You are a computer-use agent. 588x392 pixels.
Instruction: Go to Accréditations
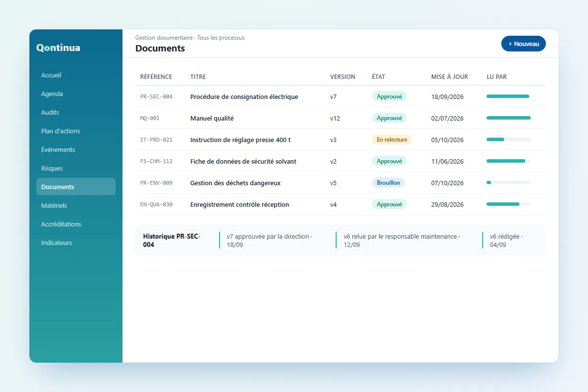click(x=76, y=224)
